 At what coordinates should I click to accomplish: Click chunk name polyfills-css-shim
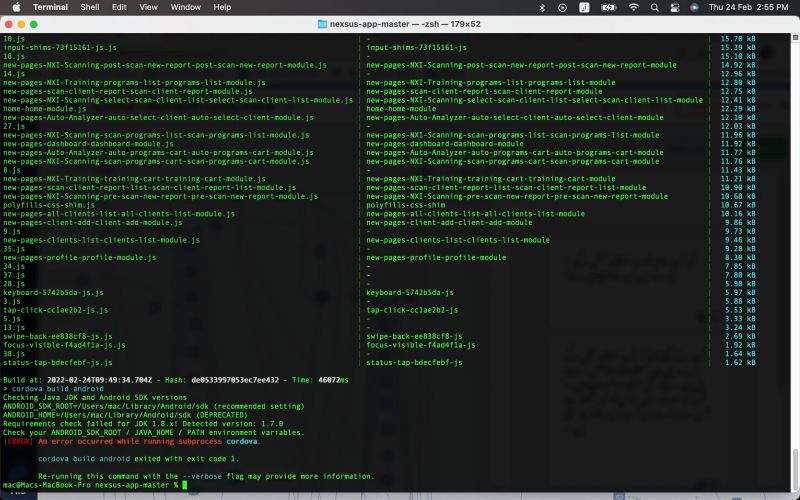click(x=406, y=205)
